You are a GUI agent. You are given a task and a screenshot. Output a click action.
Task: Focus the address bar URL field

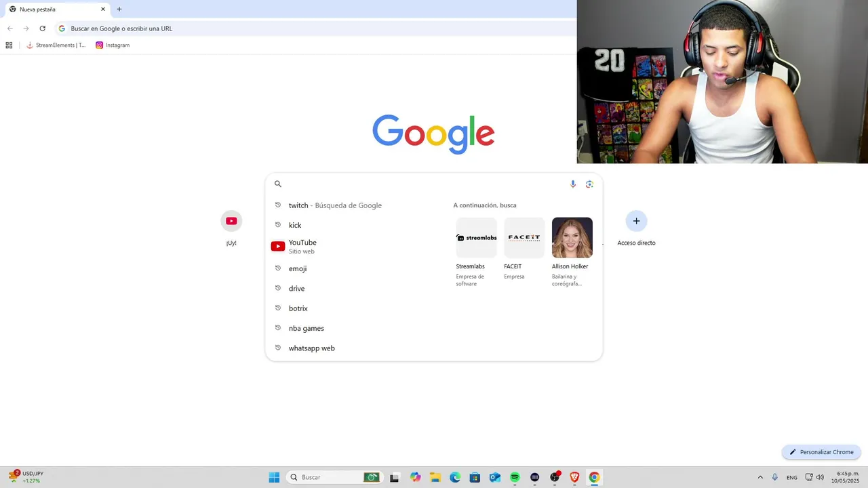pos(315,28)
